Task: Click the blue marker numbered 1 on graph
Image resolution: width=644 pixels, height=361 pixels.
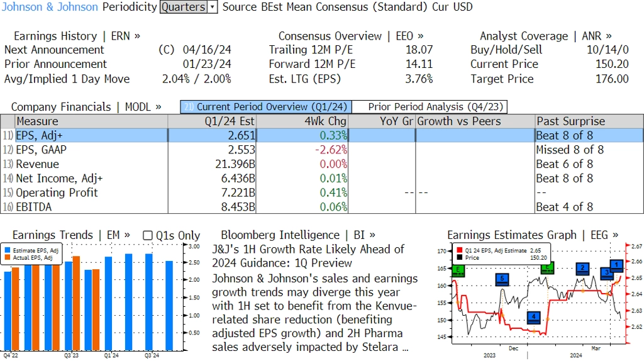Action: 616,265
